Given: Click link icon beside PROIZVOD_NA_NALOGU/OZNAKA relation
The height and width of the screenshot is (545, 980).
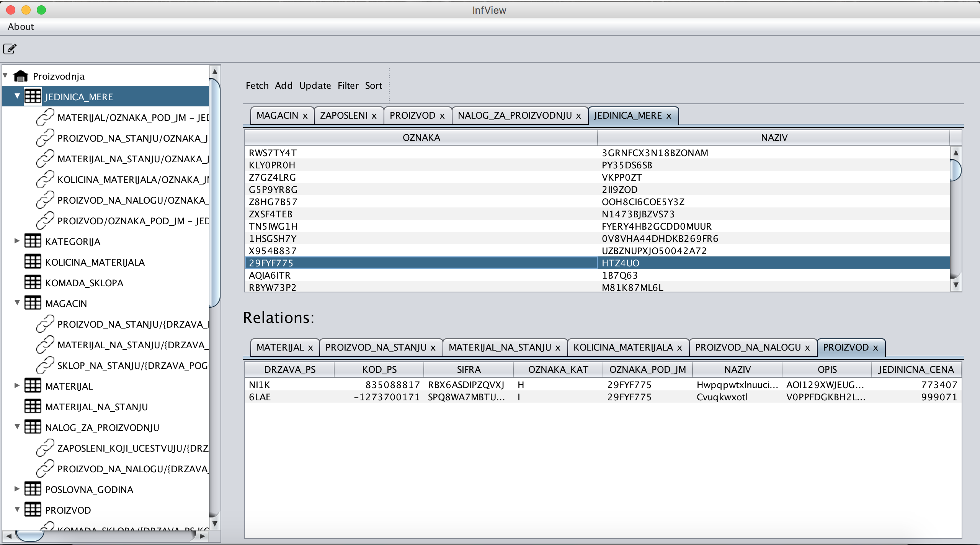Looking at the screenshot, I should click(x=45, y=200).
